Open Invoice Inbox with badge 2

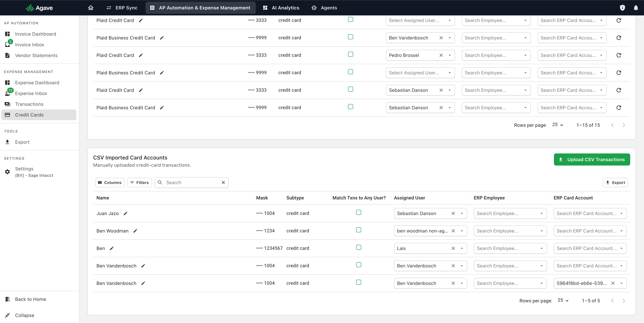tap(29, 45)
